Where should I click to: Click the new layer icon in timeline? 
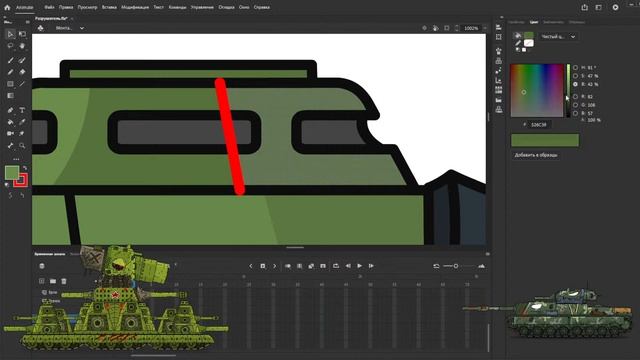tap(42, 281)
